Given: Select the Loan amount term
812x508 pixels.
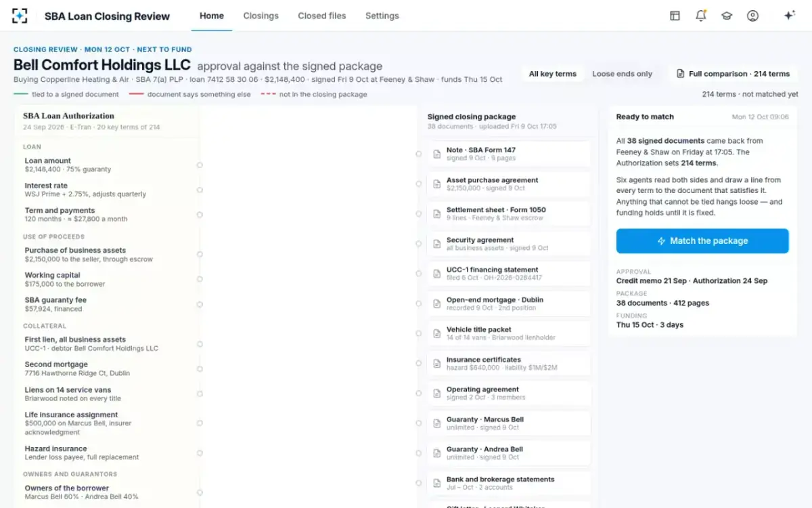Looking at the screenshot, I should pos(108,165).
